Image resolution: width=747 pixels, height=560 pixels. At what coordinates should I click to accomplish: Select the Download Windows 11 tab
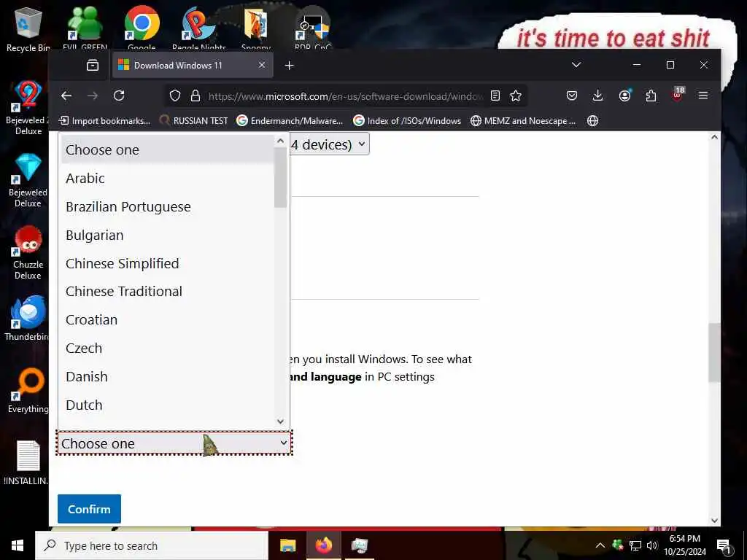point(193,65)
